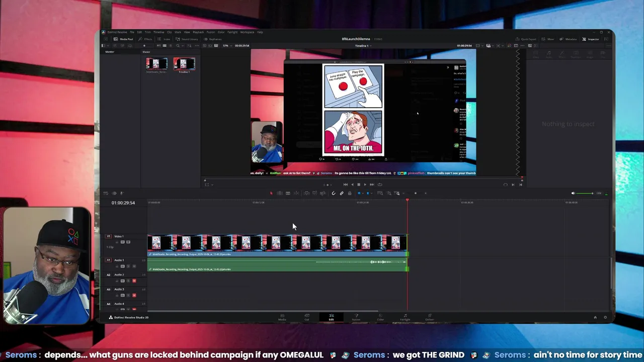Toggle Linked Selection chain icon
Image resolution: width=644 pixels, height=362 pixels.
pyautogui.click(x=342, y=193)
